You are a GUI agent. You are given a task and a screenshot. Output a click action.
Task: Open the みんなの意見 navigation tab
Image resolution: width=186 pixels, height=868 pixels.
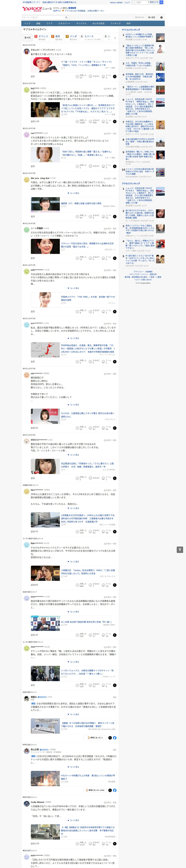[x=98, y=24]
